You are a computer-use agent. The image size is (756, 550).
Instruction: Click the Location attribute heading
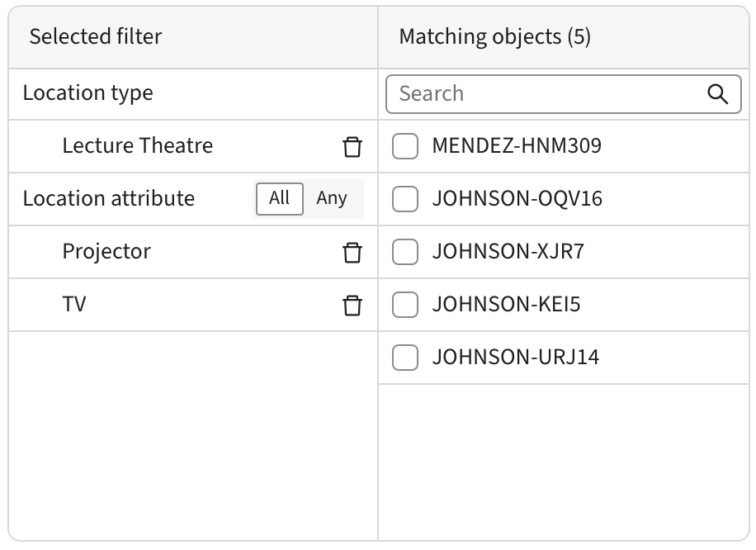point(109,199)
